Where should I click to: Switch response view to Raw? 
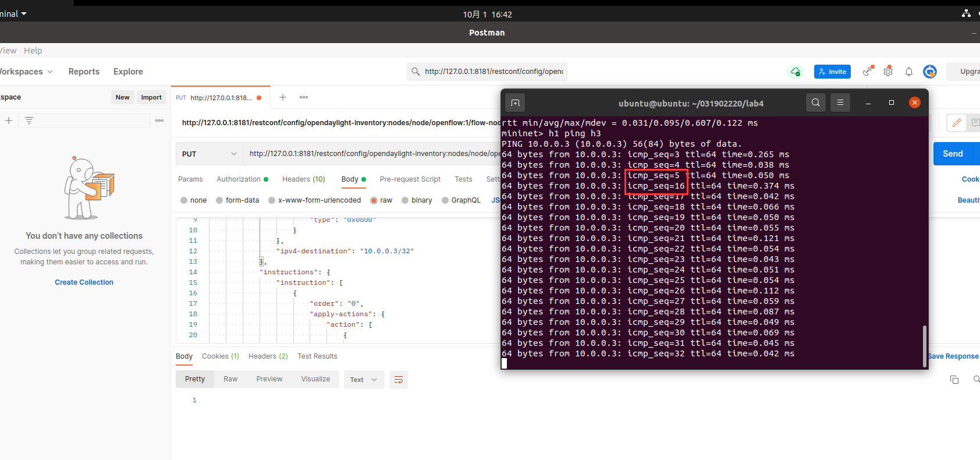point(230,379)
